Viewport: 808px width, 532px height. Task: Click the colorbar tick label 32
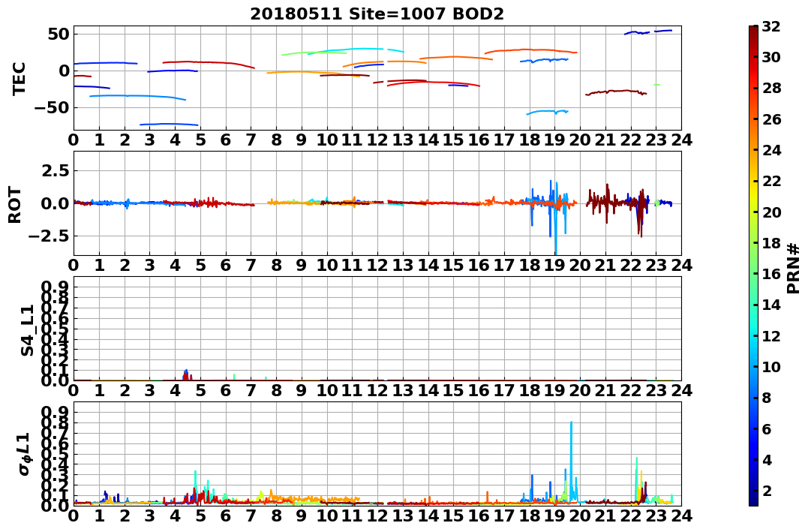pyautogui.click(x=771, y=26)
